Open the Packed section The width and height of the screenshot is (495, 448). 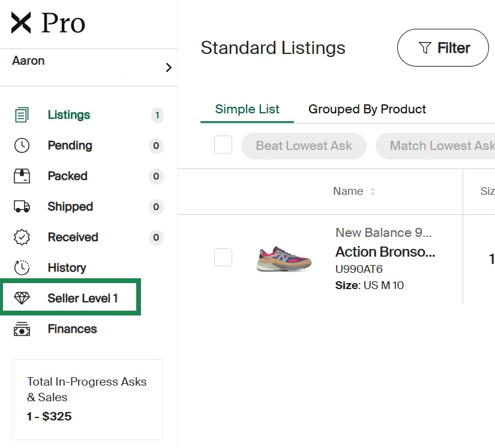click(x=68, y=176)
